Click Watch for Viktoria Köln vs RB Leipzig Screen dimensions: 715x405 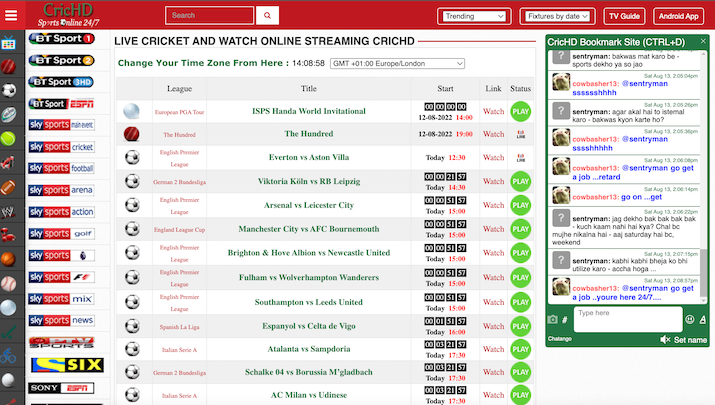[x=493, y=182]
